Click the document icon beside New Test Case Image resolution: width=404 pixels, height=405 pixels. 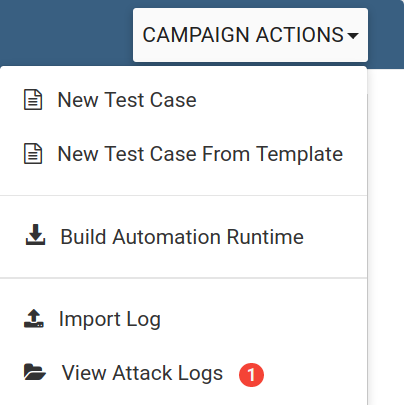click(33, 100)
